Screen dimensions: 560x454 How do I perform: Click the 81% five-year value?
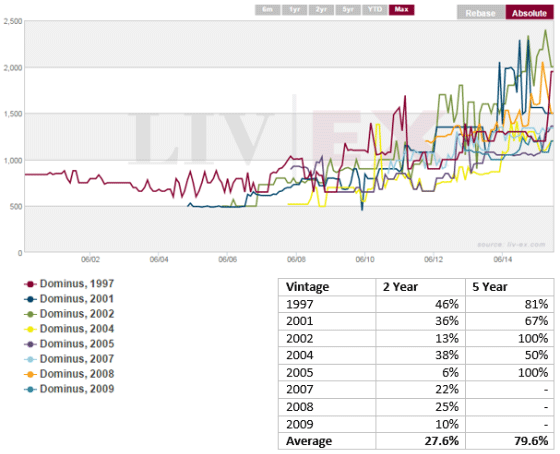[536, 304]
